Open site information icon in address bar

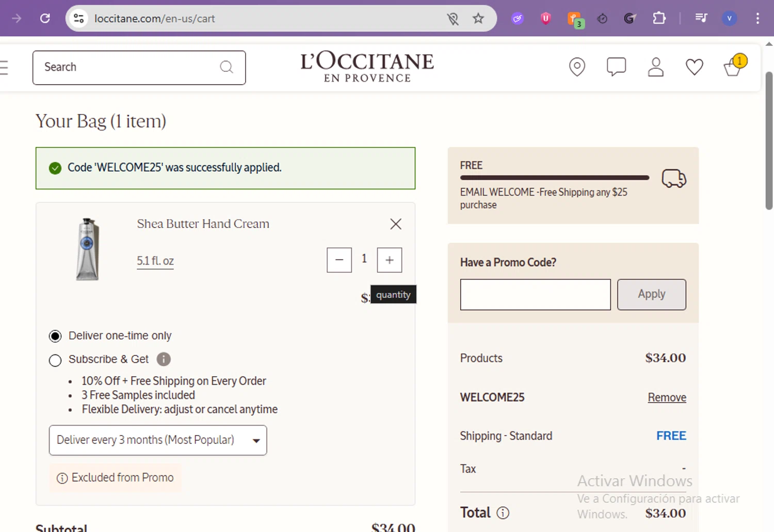pyautogui.click(x=78, y=19)
